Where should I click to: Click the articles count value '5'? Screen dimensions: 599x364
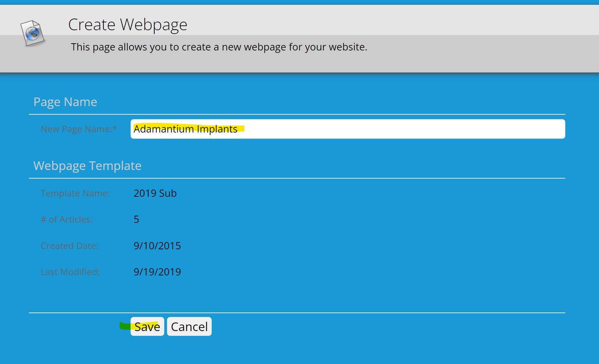pos(136,219)
